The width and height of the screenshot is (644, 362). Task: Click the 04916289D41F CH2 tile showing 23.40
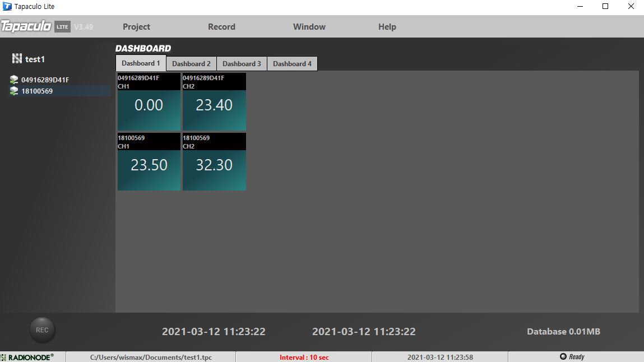click(x=214, y=102)
